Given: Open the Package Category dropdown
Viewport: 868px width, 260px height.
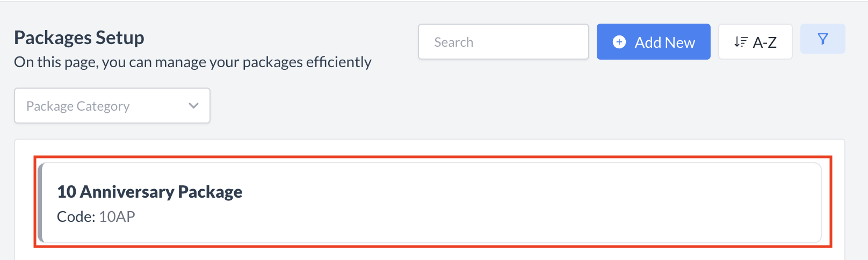Looking at the screenshot, I should (x=112, y=106).
